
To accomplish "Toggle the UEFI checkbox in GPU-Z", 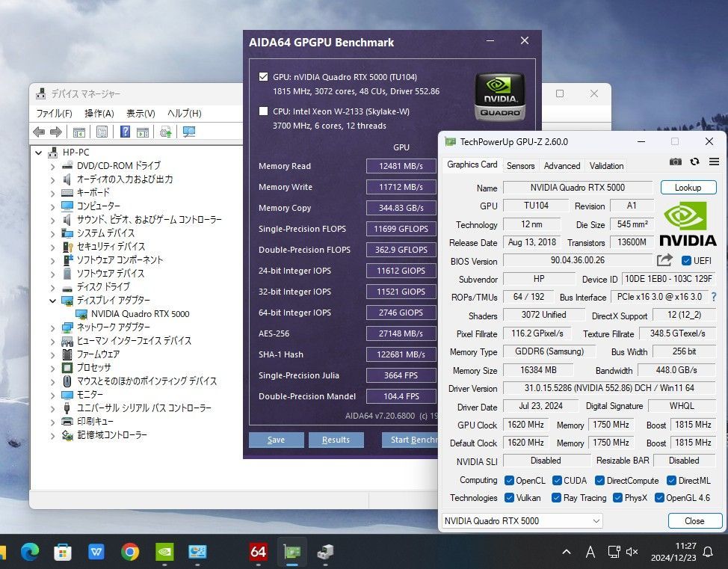I will point(686,261).
